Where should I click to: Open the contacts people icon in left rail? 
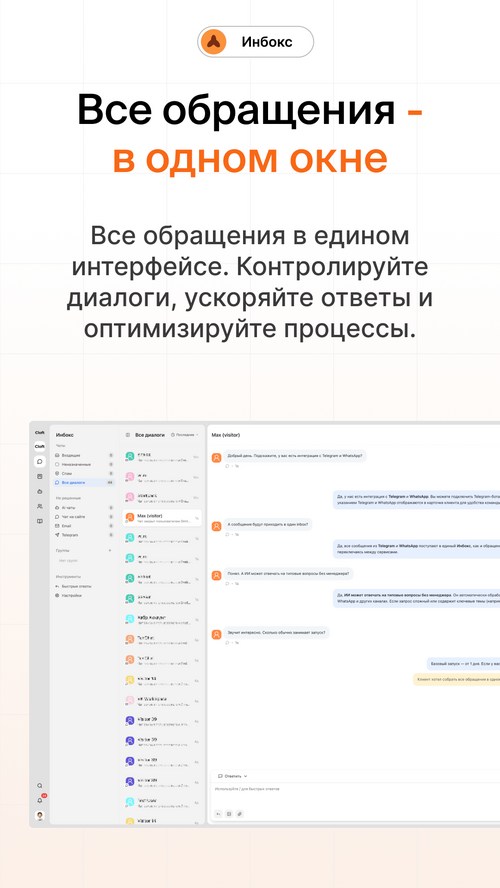click(40, 506)
